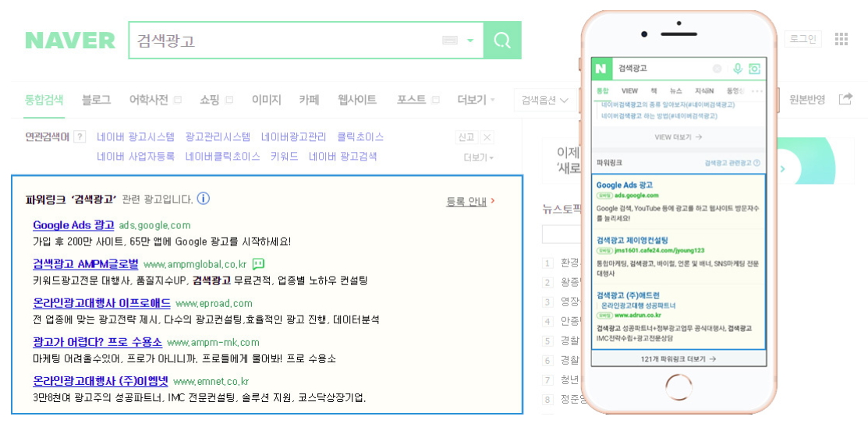Open the on-screen keyboard icon in search box

[x=450, y=41]
